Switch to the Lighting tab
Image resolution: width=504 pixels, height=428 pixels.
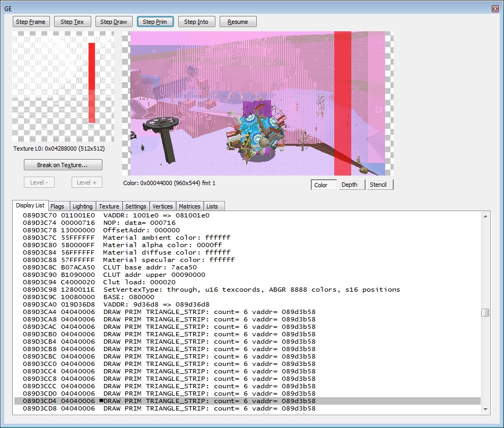click(82, 206)
